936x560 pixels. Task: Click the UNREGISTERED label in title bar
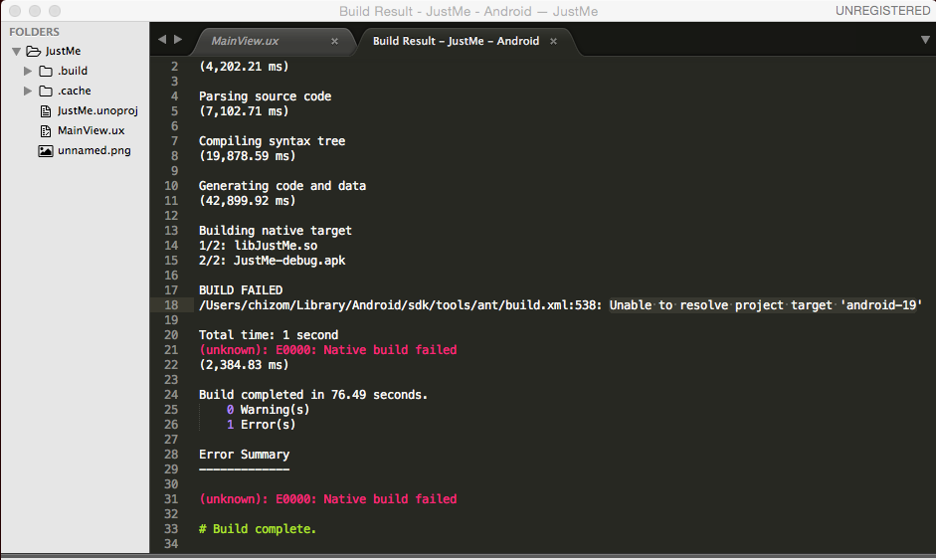(x=882, y=10)
